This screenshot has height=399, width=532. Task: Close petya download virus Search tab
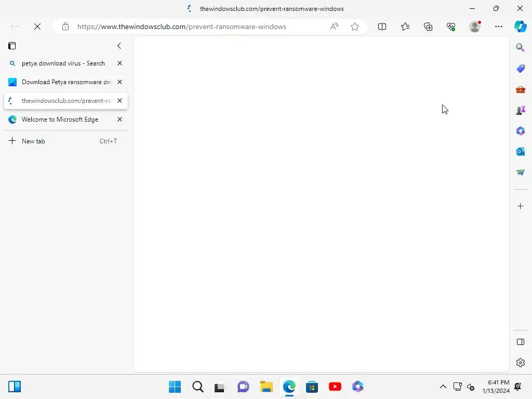coord(120,63)
